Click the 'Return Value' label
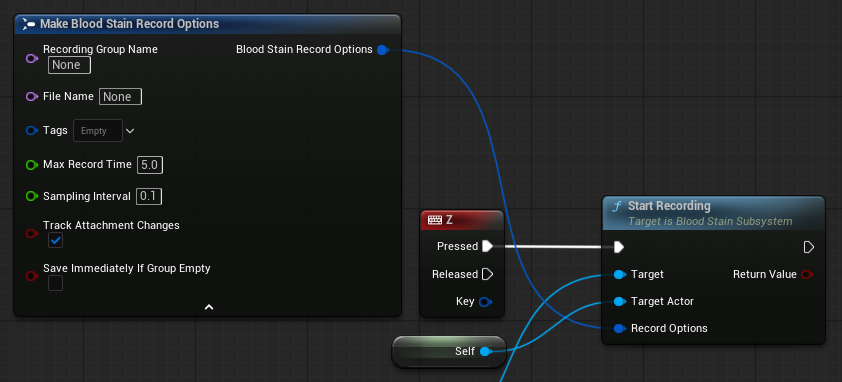842x382 pixels. 765,275
